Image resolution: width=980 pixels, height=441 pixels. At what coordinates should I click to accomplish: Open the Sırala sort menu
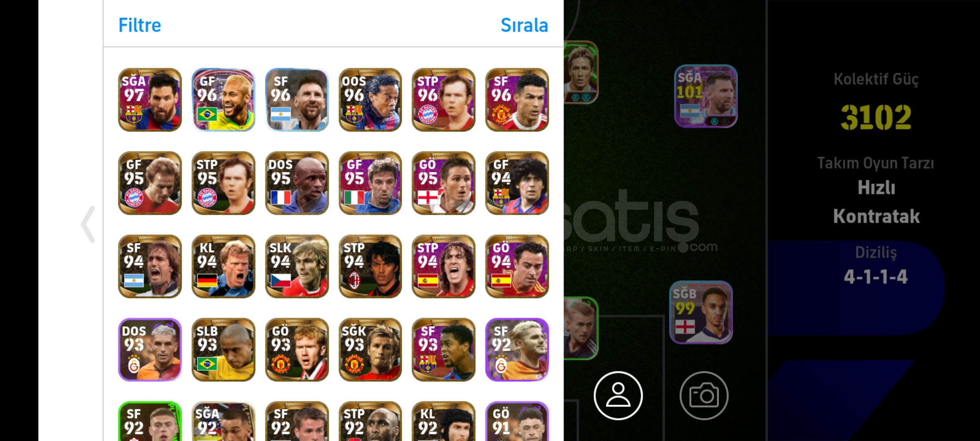(524, 25)
